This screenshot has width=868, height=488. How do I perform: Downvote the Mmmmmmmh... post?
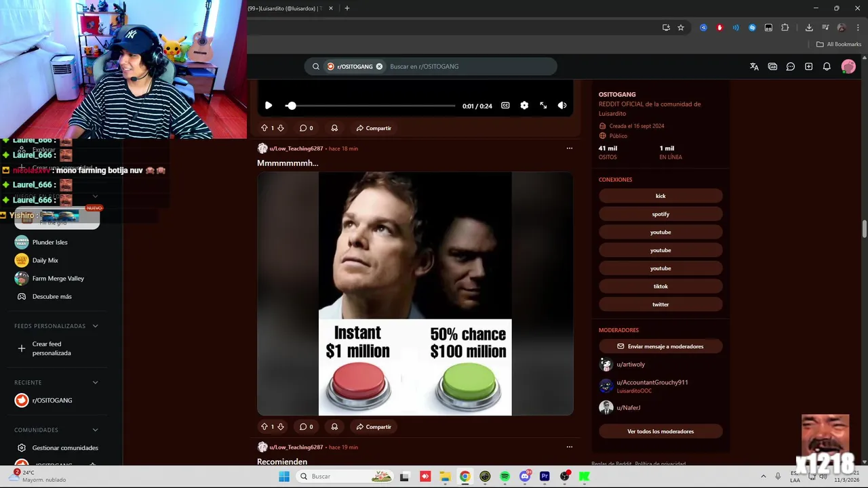tap(281, 427)
